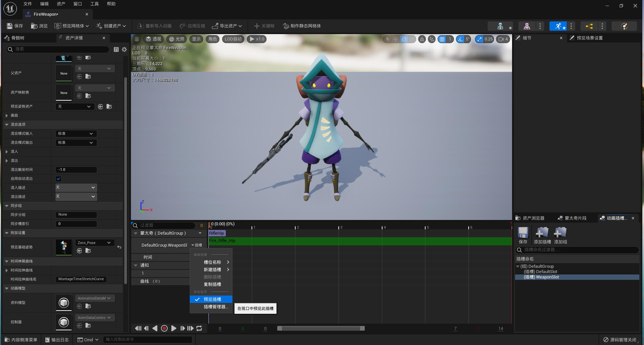This screenshot has height=345, width=644.
Task: Click the timeline range scrollbar
Action: coord(321,328)
